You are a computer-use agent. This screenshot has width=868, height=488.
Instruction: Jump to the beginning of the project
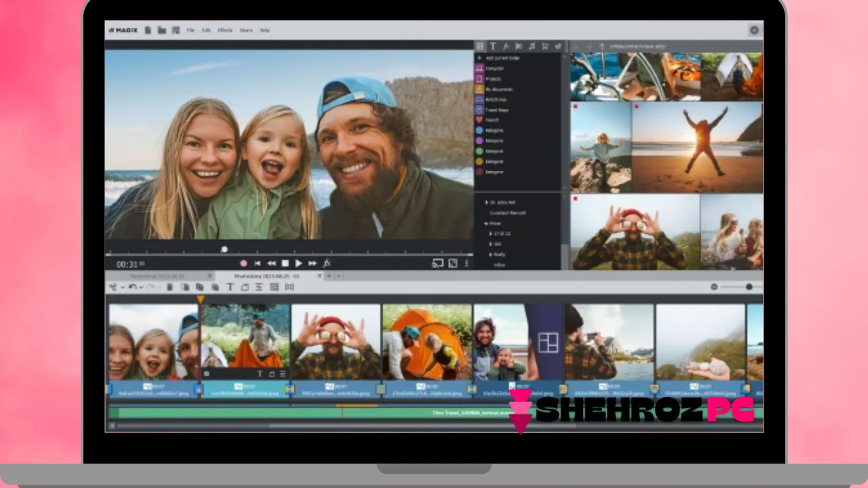click(257, 263)
